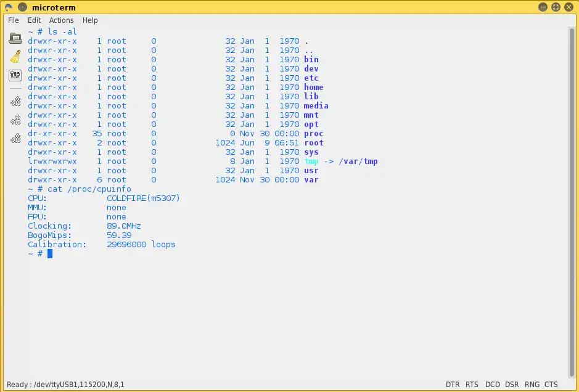Click the '06:51' timestamp
This screenshot has height=392, width=579.
click(x=287, y=143)
